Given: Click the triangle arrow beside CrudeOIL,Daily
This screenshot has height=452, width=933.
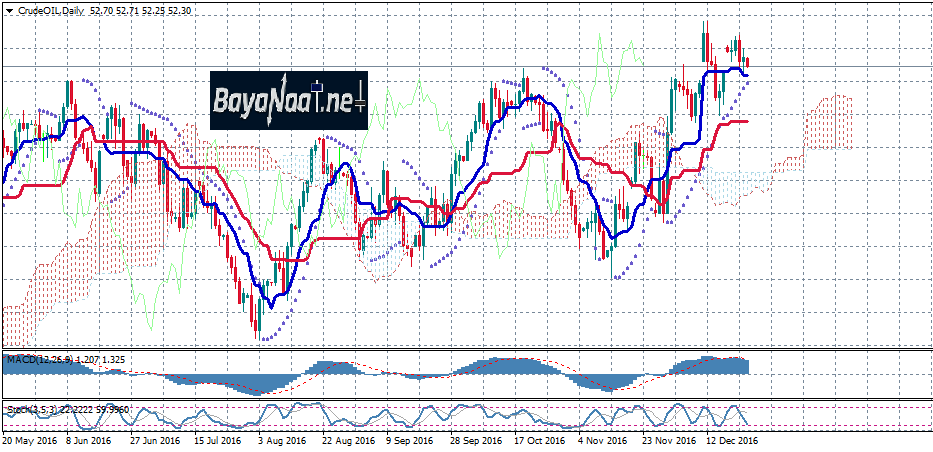Looking at the screenshot, I should click(x=8, y=9).
